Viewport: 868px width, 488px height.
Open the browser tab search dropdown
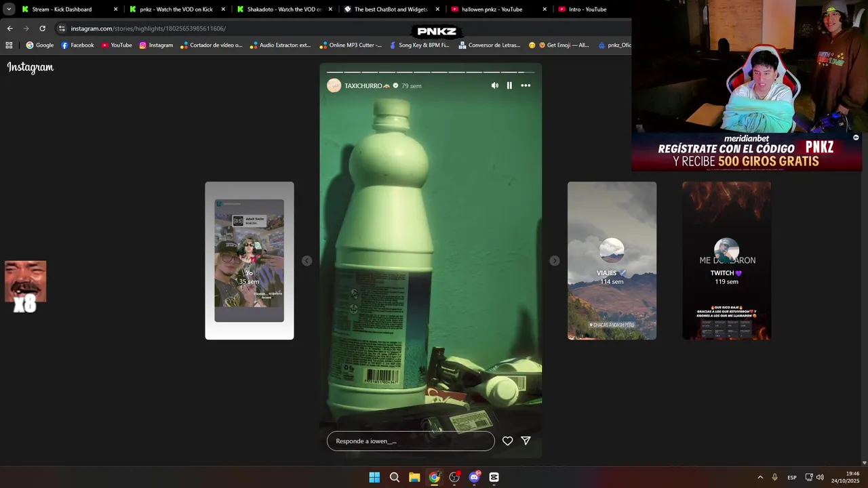click(9, 9)
